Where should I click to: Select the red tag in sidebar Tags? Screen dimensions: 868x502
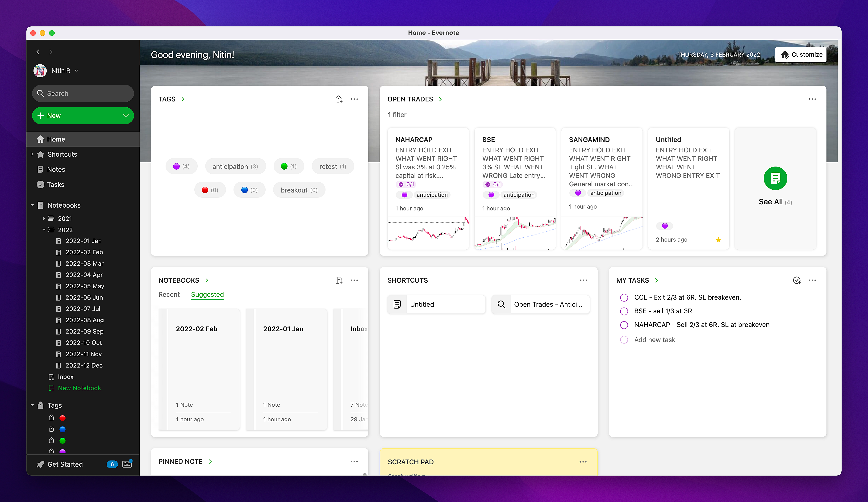pos(62,418)
